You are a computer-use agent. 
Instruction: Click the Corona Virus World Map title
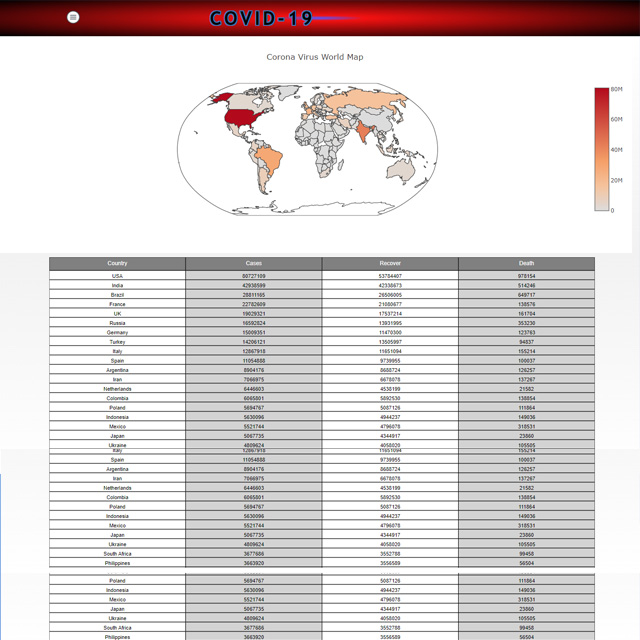(x=315, y=57)
